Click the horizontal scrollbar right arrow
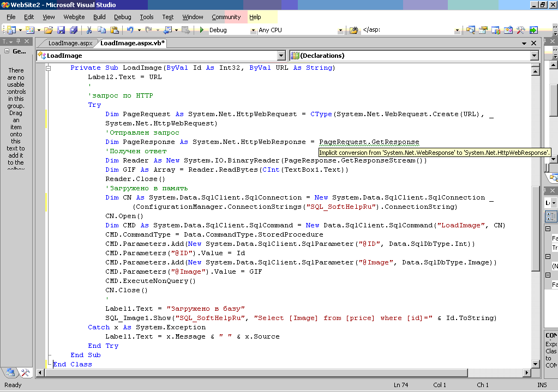The image size is (558, 392). [x=527, y=372]
